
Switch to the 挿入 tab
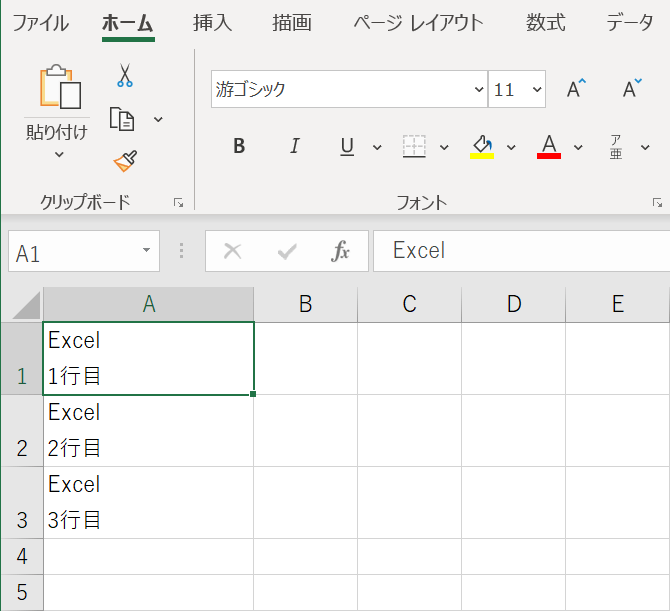212,23
